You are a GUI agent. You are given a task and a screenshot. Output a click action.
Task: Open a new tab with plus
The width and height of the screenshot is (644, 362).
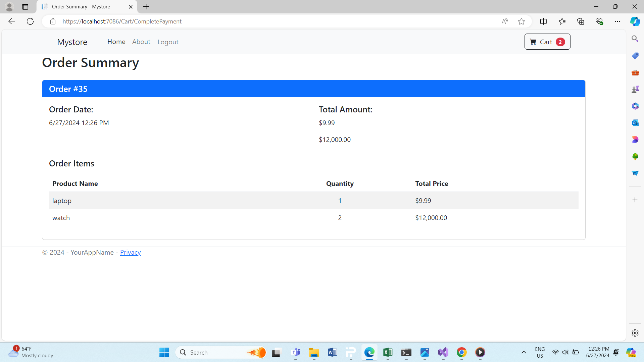pyautogui.click(x=146, y=7)
